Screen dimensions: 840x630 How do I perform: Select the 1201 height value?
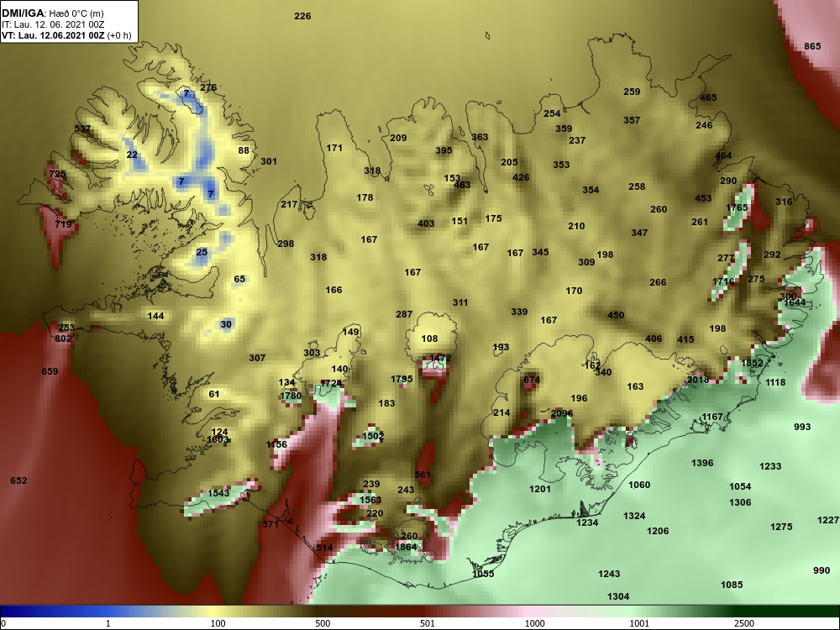tap(539, 489)
